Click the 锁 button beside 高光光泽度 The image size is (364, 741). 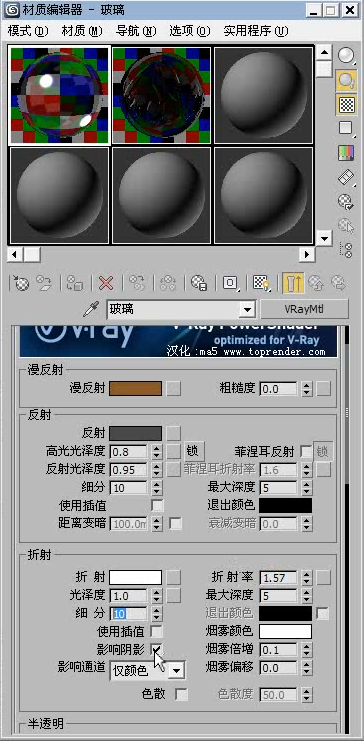pos(194,451)
